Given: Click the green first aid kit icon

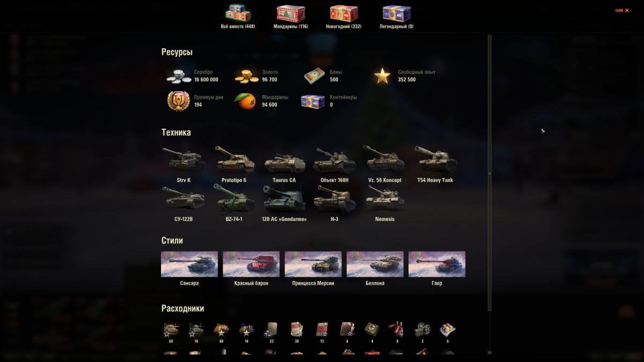Looking at the screenshot, I should [372, 329].
